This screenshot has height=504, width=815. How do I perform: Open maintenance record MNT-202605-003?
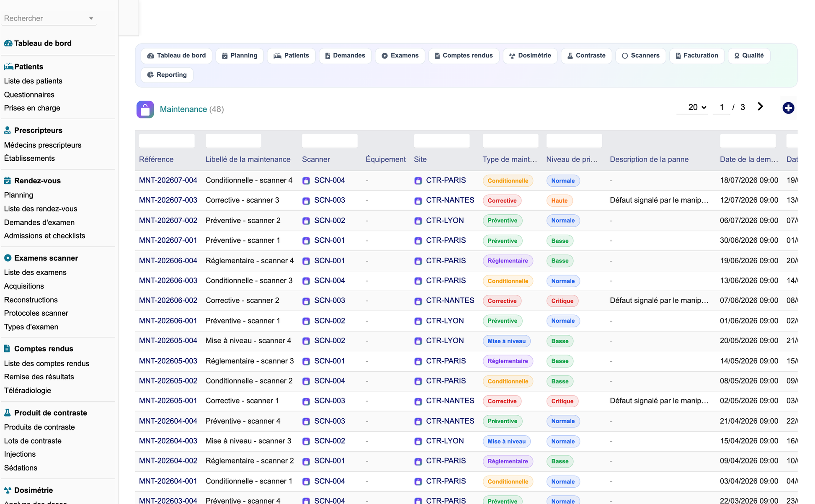(x=168, y=361)
